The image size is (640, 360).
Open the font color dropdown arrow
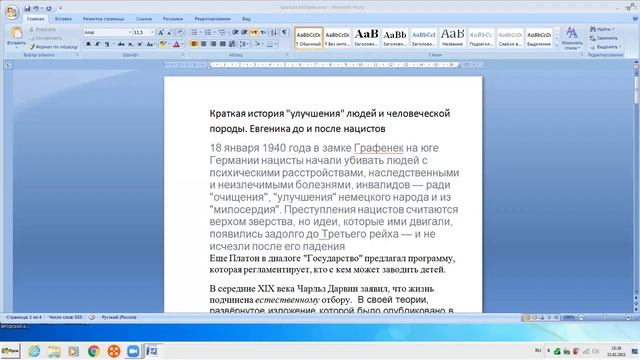tap(182, 44)
